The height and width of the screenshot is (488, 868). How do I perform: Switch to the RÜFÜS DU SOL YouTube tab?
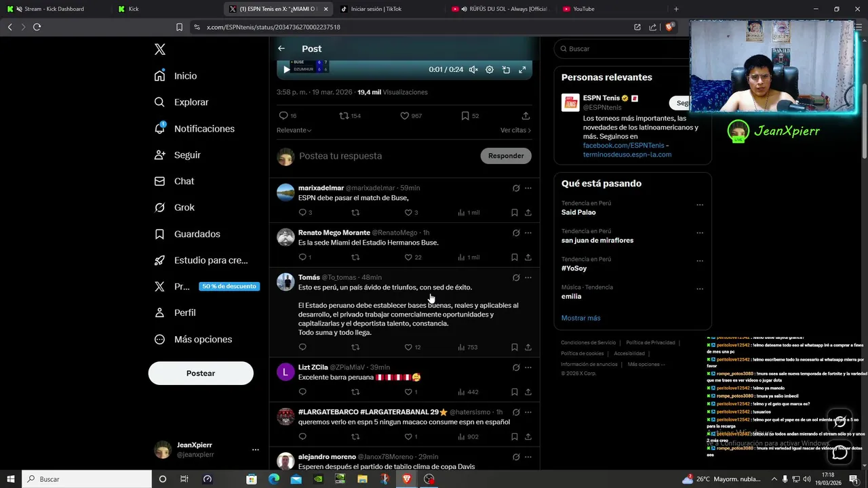(500, 9)
